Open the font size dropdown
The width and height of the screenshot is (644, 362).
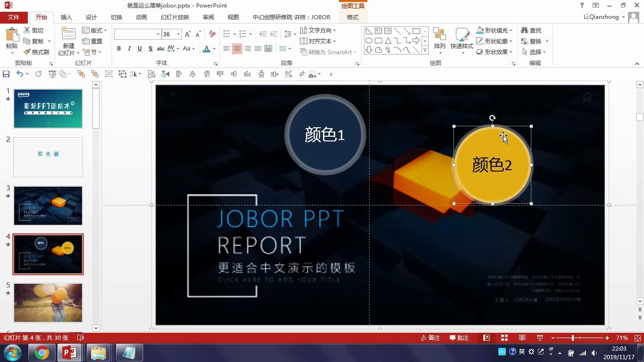(178, 34)
